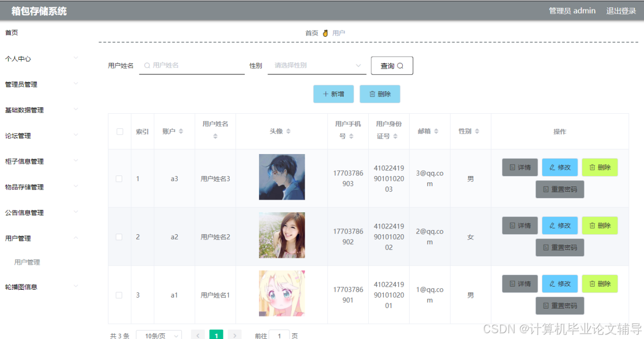Click 删除 for user a2
This screenshot has width=644, height=339.
(x=599, y=225)
